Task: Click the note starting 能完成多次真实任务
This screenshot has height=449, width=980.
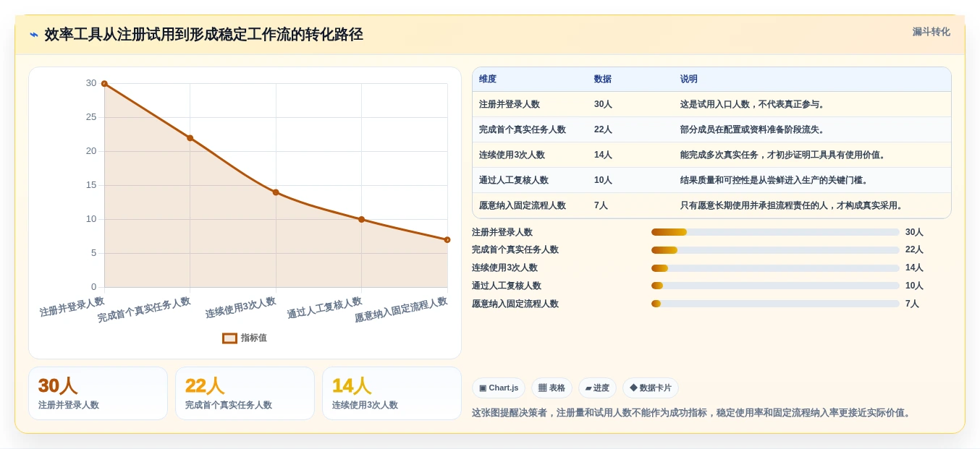Action: coord(785,155)
